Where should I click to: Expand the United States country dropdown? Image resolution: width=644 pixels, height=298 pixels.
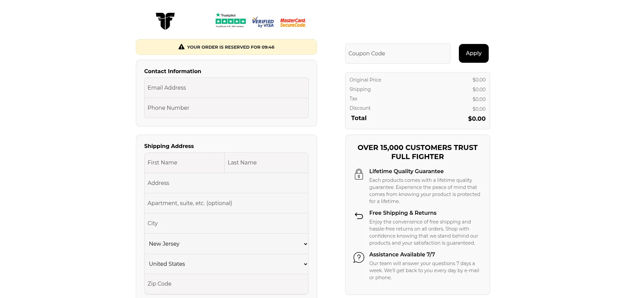point(226,264)
